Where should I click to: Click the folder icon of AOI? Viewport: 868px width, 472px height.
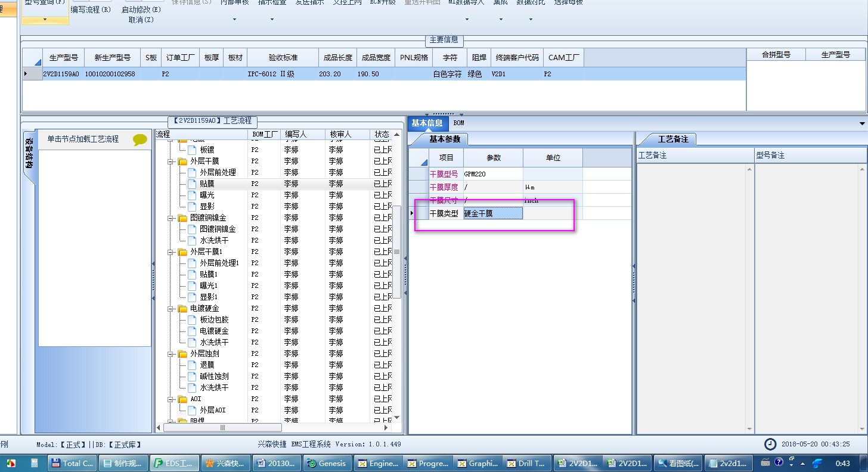click(x=182, y=399)
